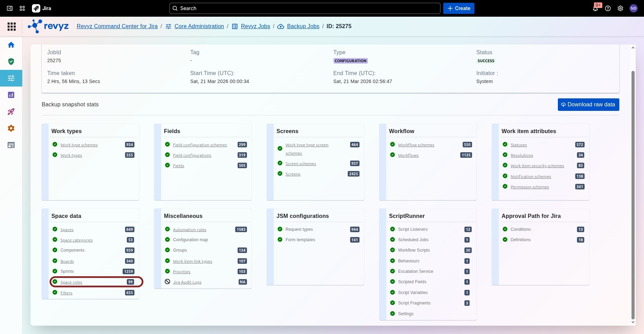Viewport: 644px width, 334px height.
Task: Click the Download raw data button
Action: (x=588, y=105)
